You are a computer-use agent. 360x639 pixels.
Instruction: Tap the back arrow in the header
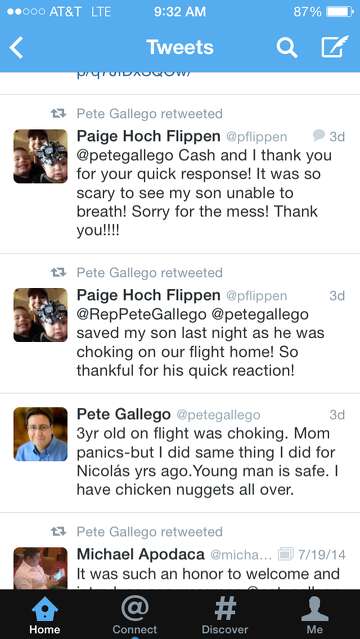click(x=16, y=48)
